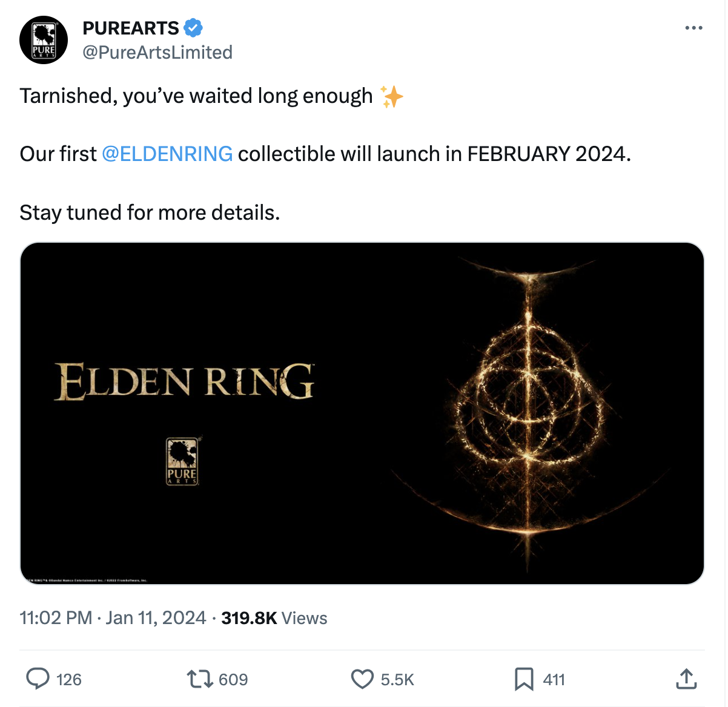
Task: Click the PUREARTS display name
Action: (131, 28)
